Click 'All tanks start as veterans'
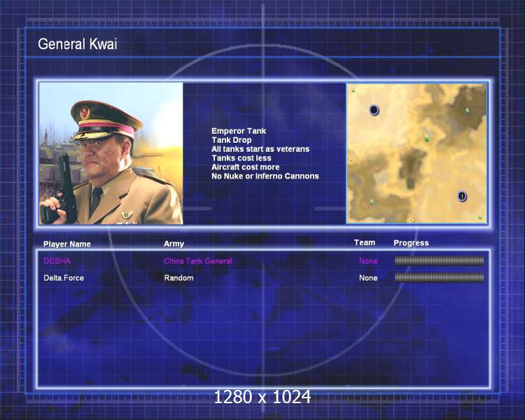The image size is (525, 420). click(x=260, y=149)
